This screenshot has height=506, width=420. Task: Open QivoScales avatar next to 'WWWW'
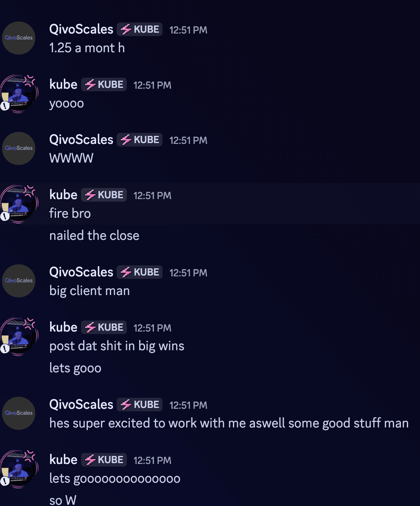tap(19, 149)
